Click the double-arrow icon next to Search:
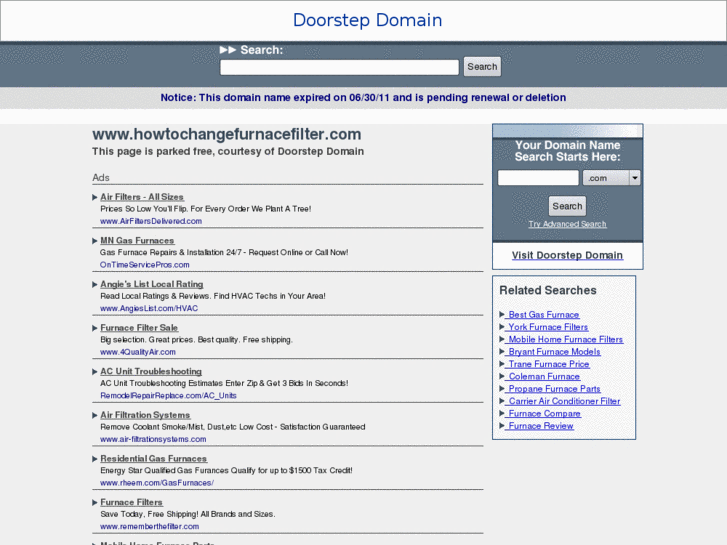This screenshot has width=727, height=545. click(228, 50)
